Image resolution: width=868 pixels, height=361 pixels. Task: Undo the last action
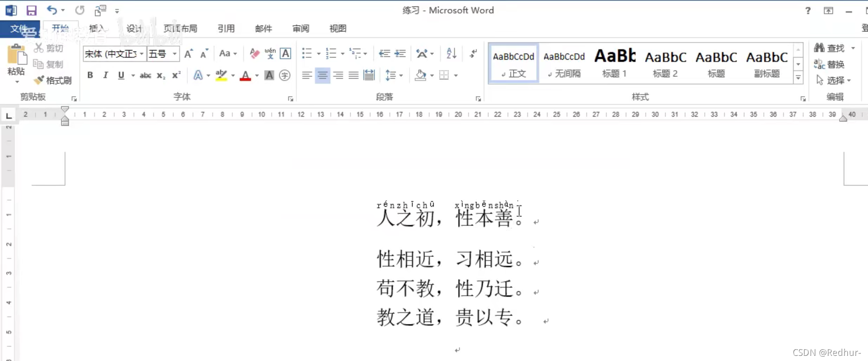pyautogui.click(x=52, y=10)
